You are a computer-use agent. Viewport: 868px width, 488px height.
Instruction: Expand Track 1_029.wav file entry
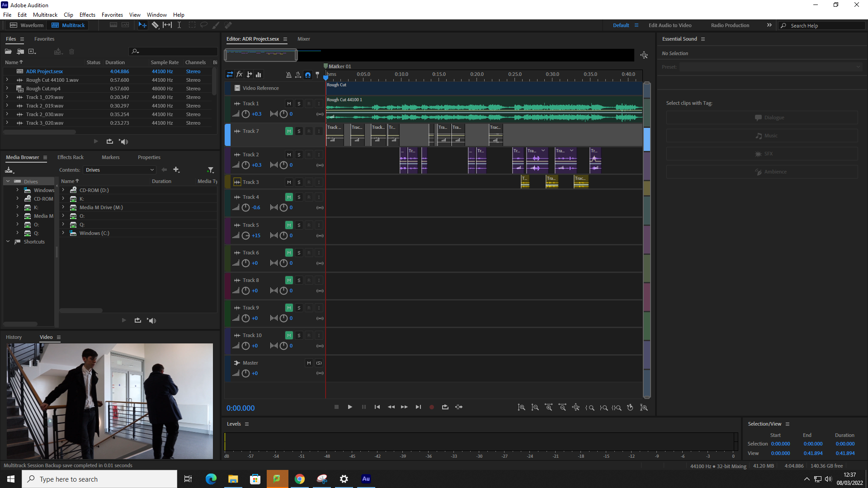(7, 97)
